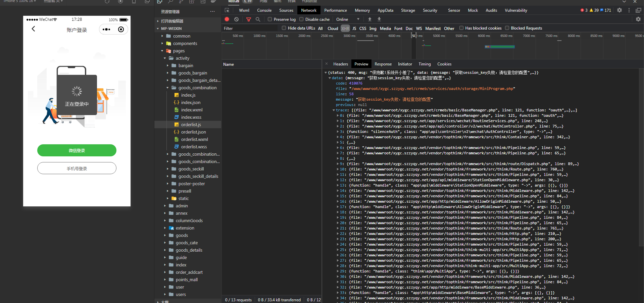
Task: Open the Timing tab
Action: point(425,64)
